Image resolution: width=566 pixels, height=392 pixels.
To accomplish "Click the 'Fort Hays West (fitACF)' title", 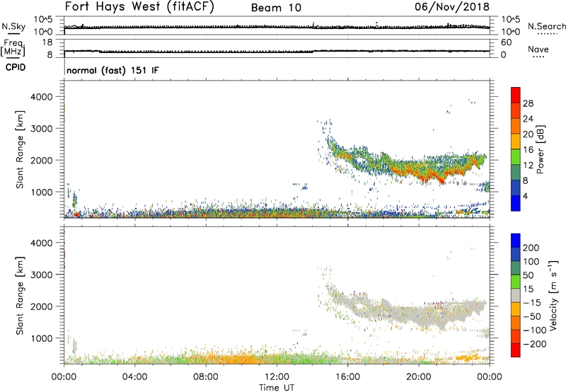I will [139, 6].
